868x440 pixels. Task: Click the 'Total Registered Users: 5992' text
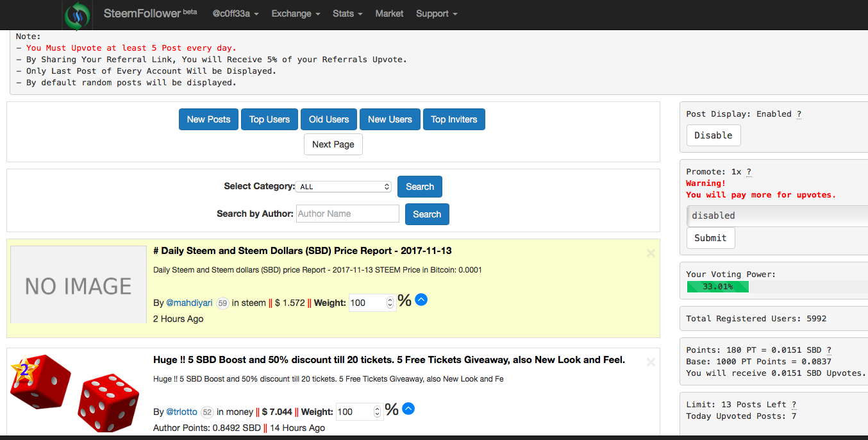[756, 319]
